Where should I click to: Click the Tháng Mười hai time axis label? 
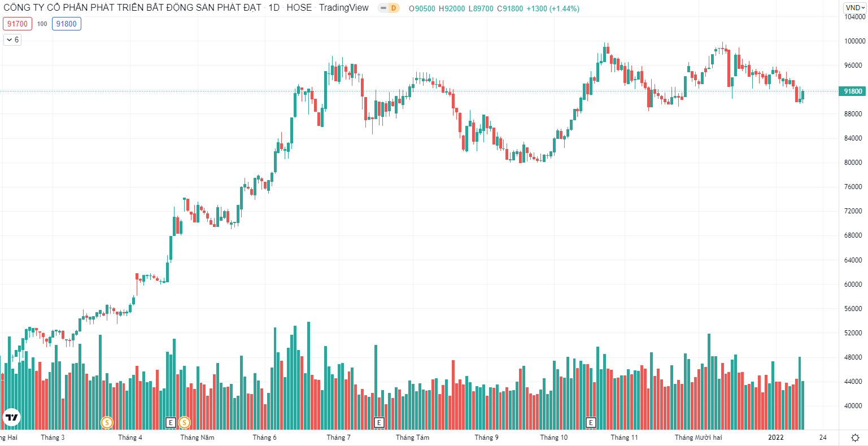click(698, 438)
